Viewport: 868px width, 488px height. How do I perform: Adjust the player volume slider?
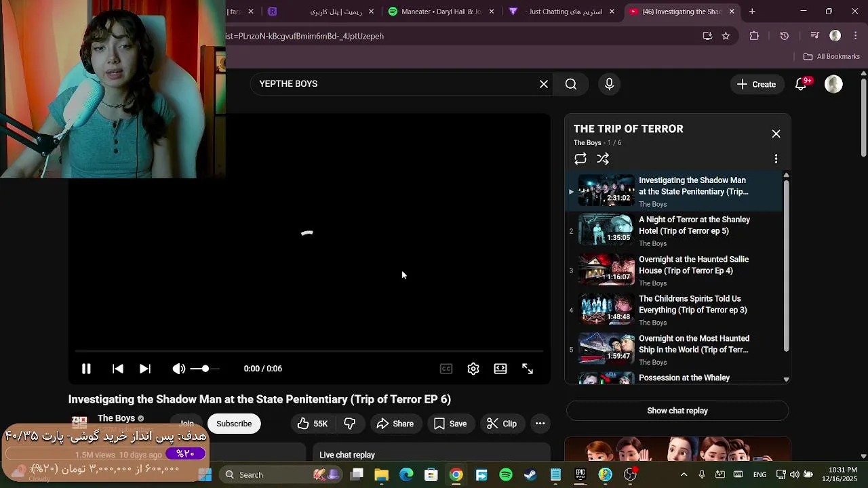tap(205, 369)
